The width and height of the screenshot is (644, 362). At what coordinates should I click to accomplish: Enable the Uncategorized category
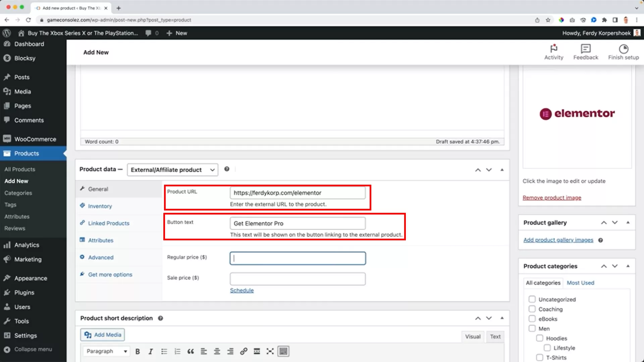[x=532, y=299]
